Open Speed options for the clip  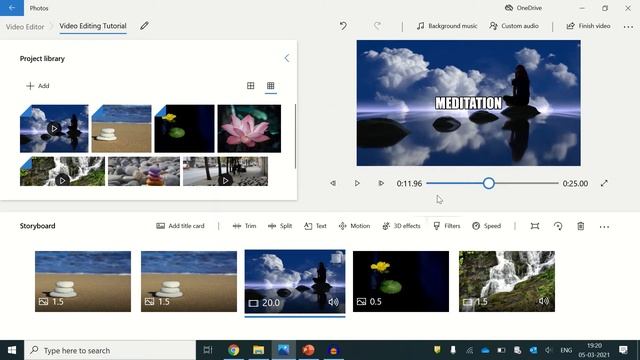486,226
